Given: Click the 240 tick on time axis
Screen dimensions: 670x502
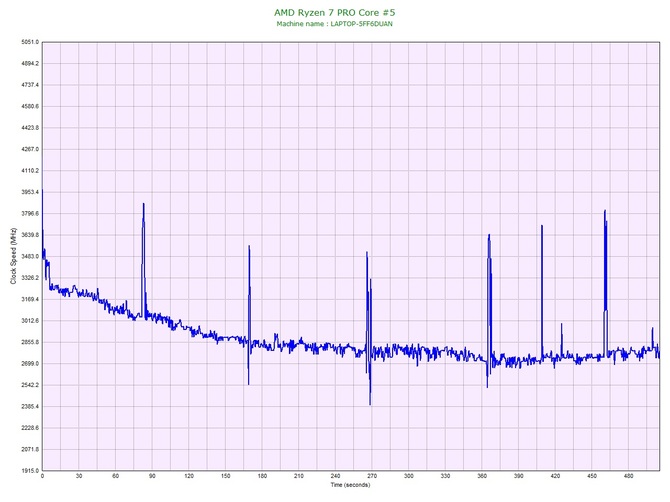Looking at the screenshot, I should point(335,476).
